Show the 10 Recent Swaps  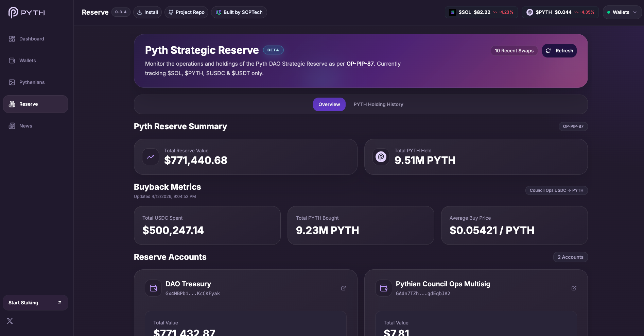tap(514, 51)
